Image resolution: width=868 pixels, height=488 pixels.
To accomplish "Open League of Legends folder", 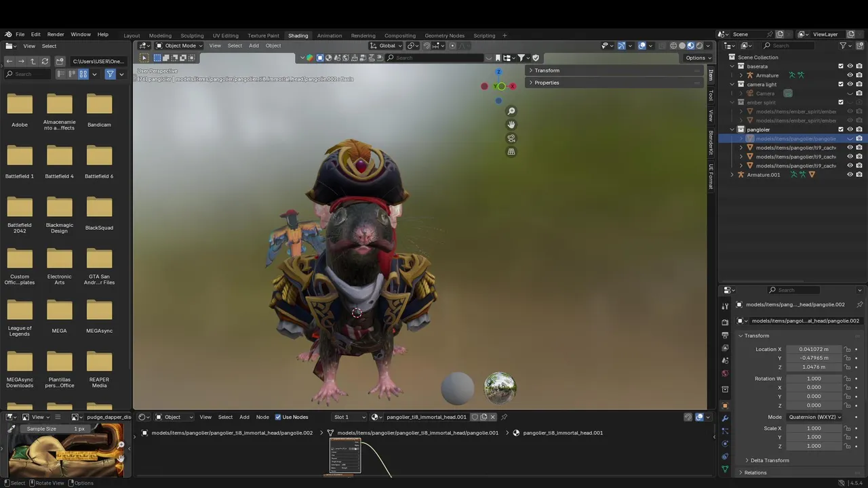I will (x=20, y=316).
